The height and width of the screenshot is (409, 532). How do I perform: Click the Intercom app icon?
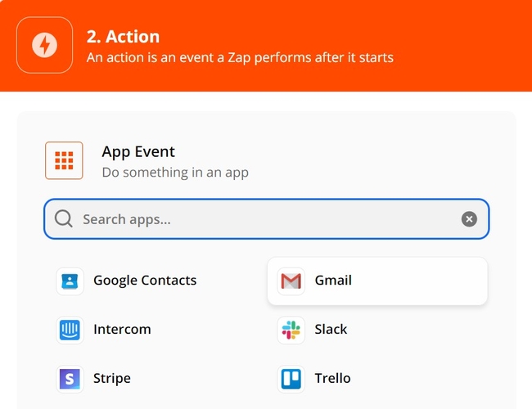(70, 330)
